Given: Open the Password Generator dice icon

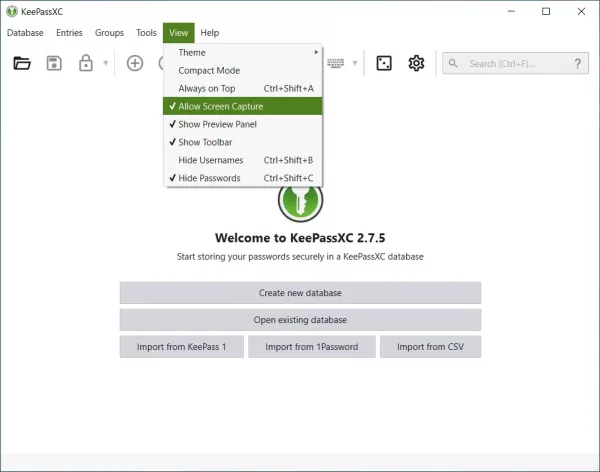Looking at the screenshot, I should coord(384,63).
